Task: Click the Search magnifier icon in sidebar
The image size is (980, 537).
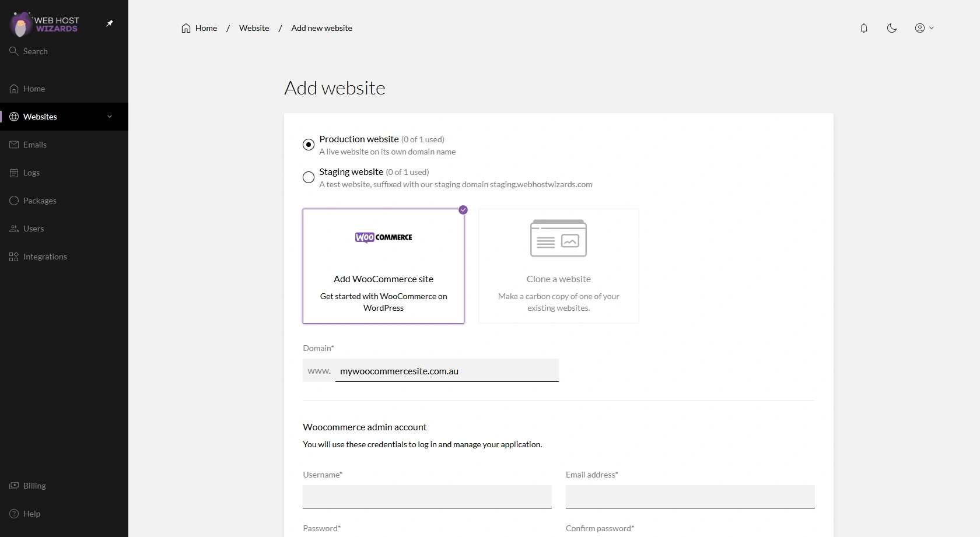Action: coord(14,51)
